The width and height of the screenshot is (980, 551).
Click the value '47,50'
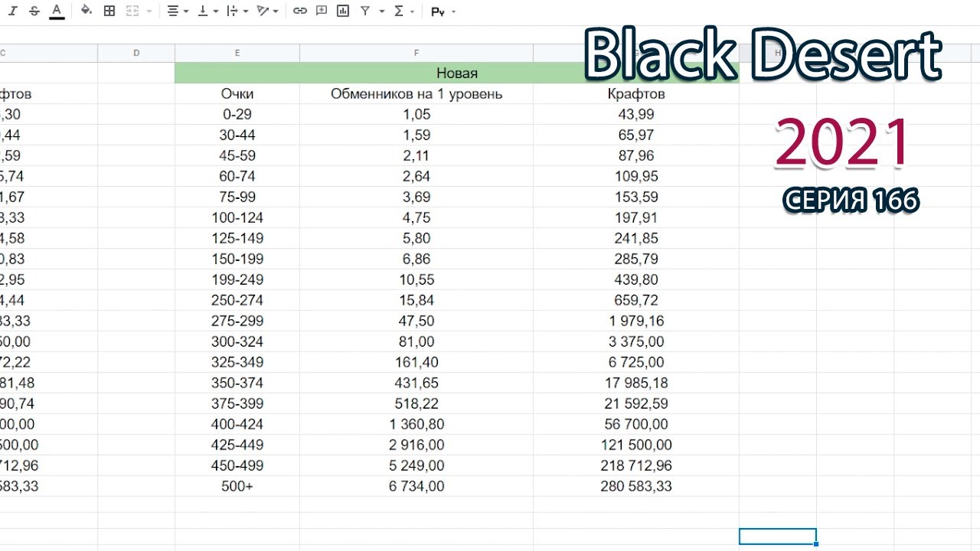(x=416, y=321)
